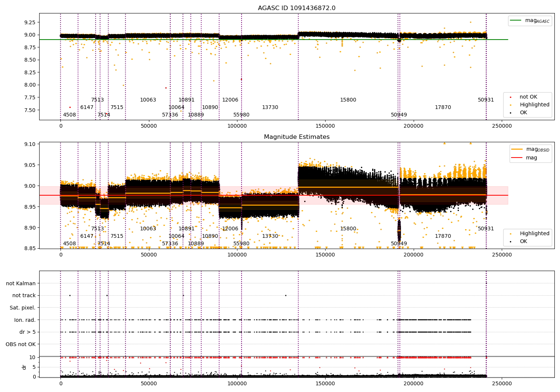Click obsid label 12006 in the top plot
The image size is (560, 392).
click(x=230, y=100)
